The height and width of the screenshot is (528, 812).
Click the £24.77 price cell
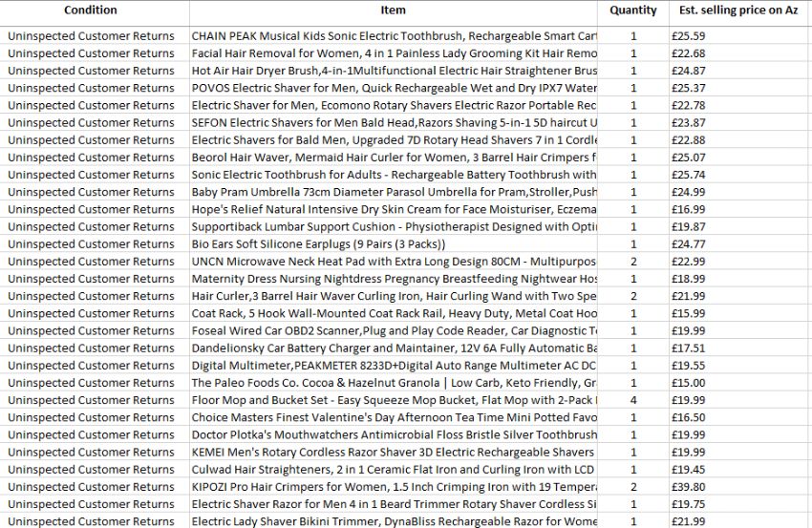pyautogui.click(x=740, y=243)
